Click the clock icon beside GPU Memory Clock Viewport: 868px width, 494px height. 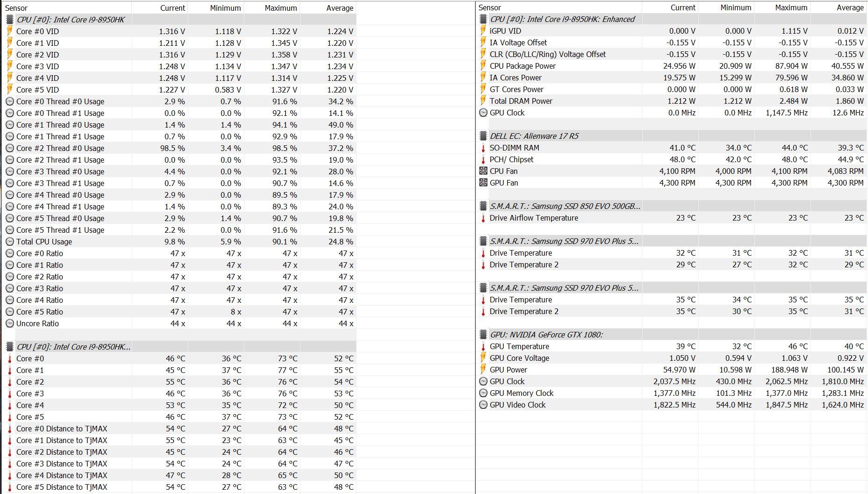[483, 393]
